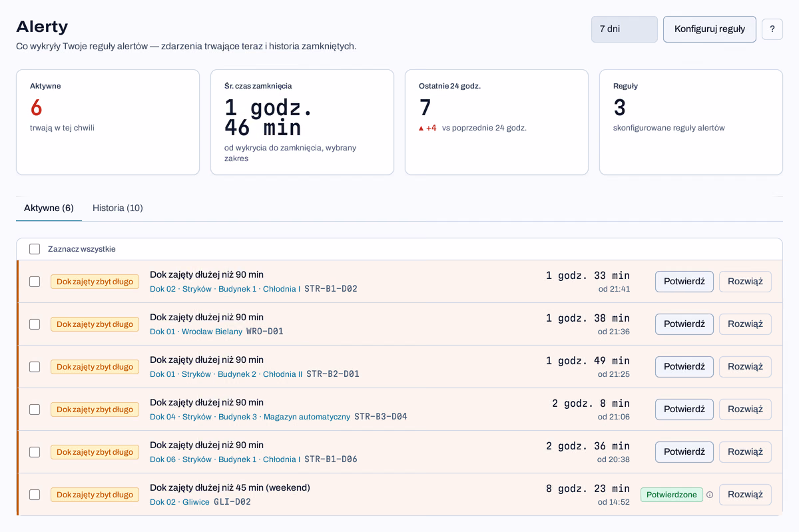Tick the checkbox on the STR-B2-D01 row
799x532 pixels.
point(35,367)
